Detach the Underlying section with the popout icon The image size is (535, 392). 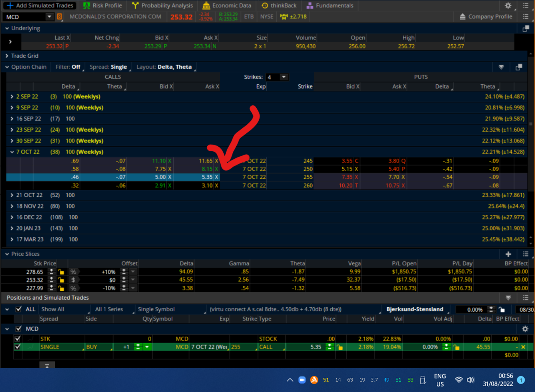click(526, 28)
